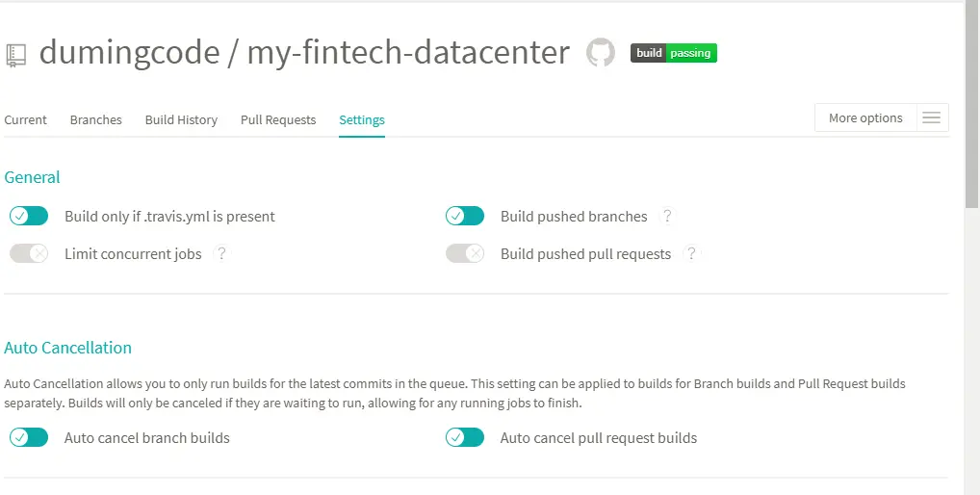Viewport: 980px width, 495px height.
Task: Open the Pull Requests tab
Action: pyautogui.click(x=278, y=120)
